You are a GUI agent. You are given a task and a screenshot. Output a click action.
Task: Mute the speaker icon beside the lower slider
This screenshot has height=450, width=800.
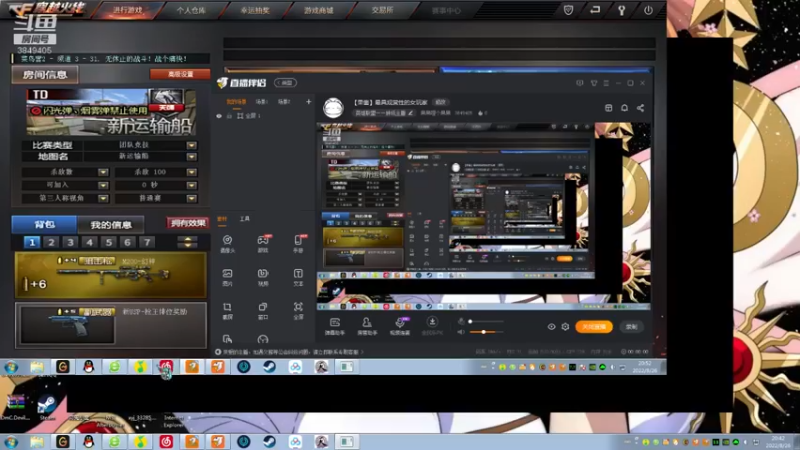click(461, 332)
